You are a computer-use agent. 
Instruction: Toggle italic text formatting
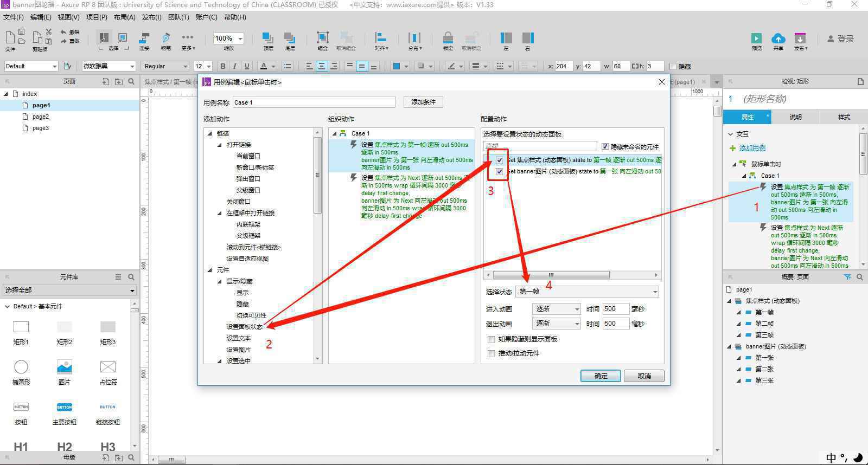pos(234,66)
